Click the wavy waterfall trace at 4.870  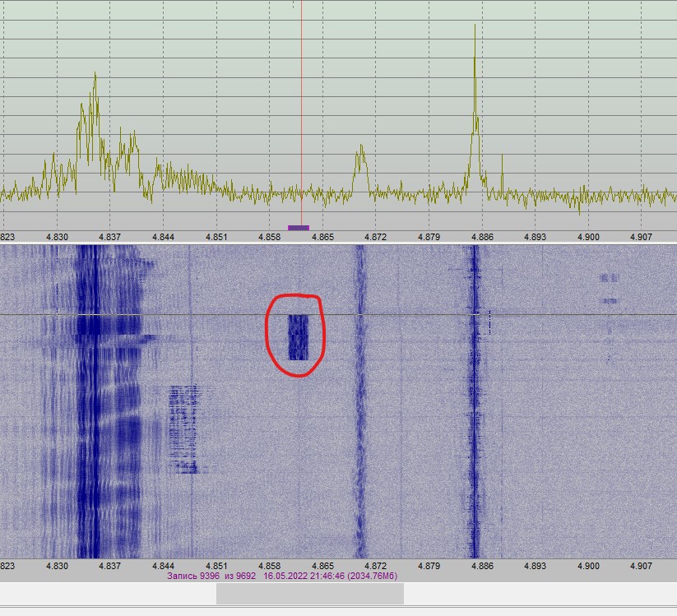point(359,401)
